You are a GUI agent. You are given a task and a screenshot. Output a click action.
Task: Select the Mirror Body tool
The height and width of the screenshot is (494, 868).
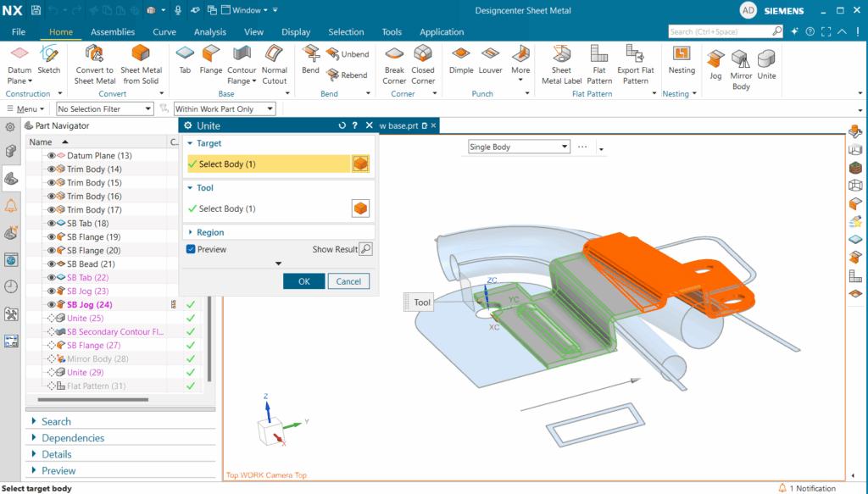(x=741, y=68)
